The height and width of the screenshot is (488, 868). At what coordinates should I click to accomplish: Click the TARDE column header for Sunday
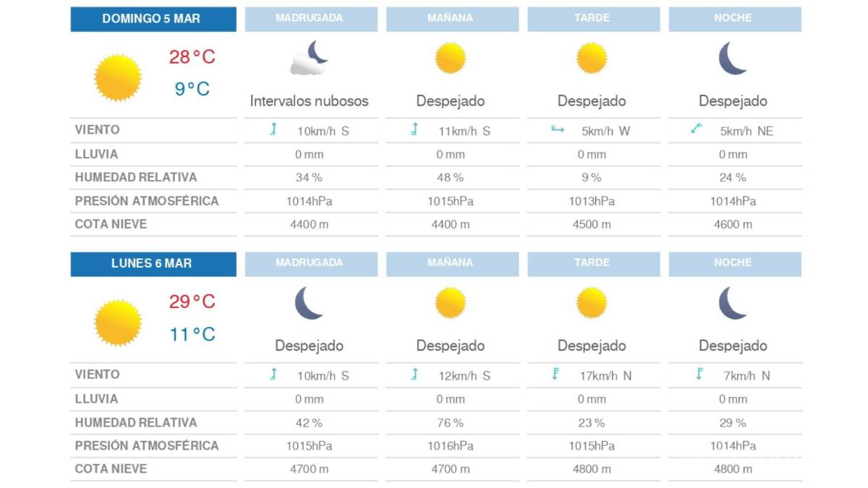point(593,19)
